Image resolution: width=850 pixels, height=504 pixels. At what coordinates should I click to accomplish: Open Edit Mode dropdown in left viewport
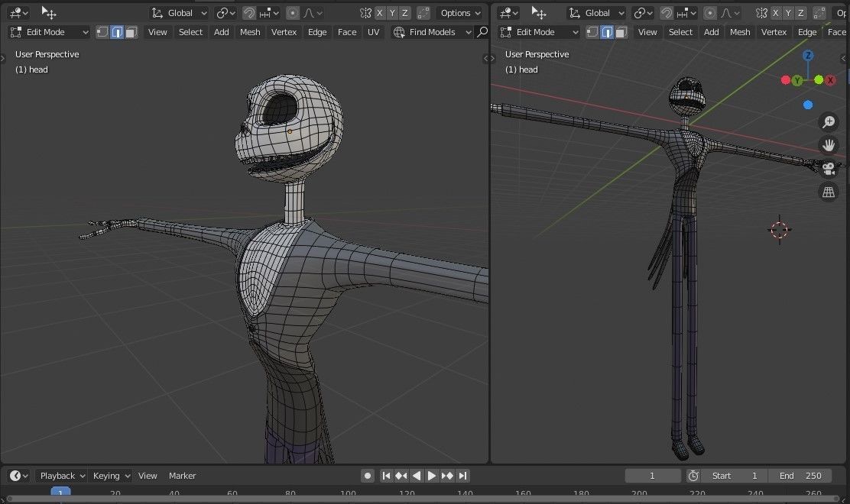tap(49, 32)
